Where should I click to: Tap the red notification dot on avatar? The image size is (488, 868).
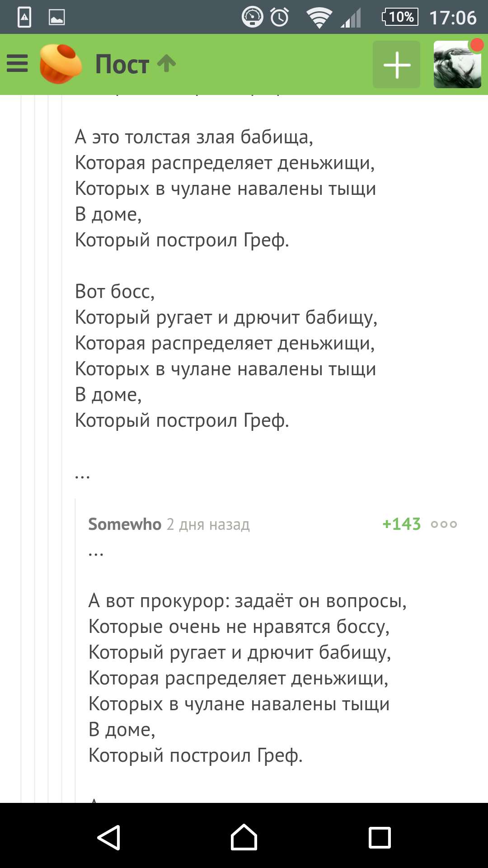[x=477, y=45]
